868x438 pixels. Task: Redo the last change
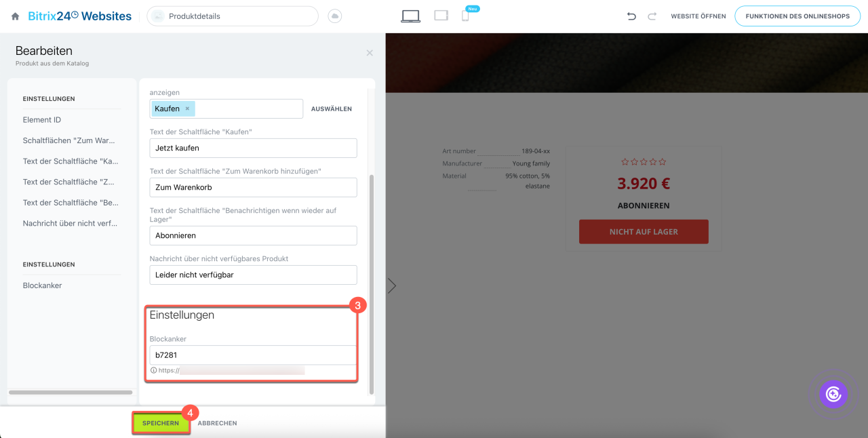(652, 16)
